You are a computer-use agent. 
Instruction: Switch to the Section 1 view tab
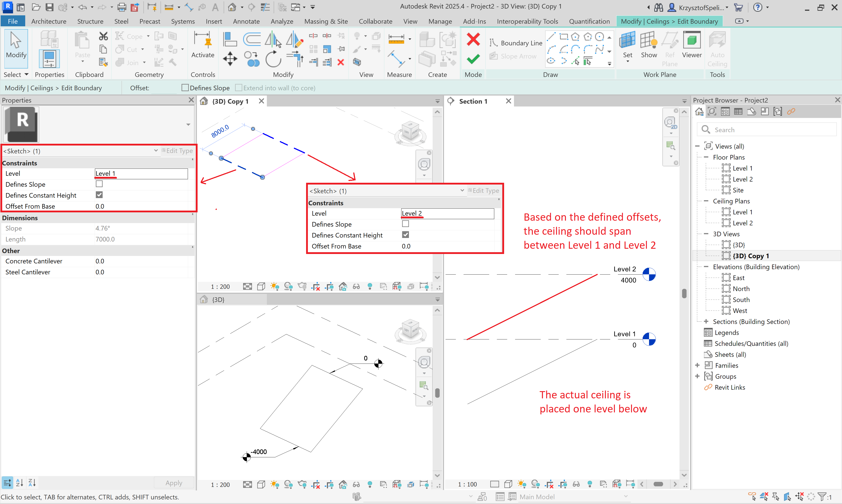pos(473,101)
